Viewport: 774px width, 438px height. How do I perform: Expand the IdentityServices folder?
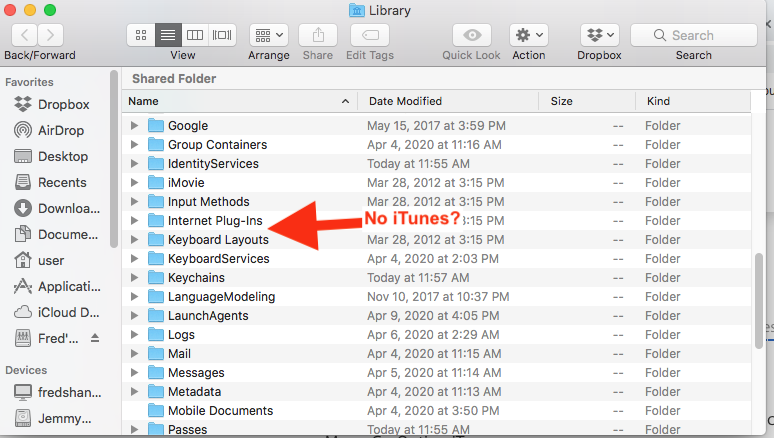click(134, 163)
